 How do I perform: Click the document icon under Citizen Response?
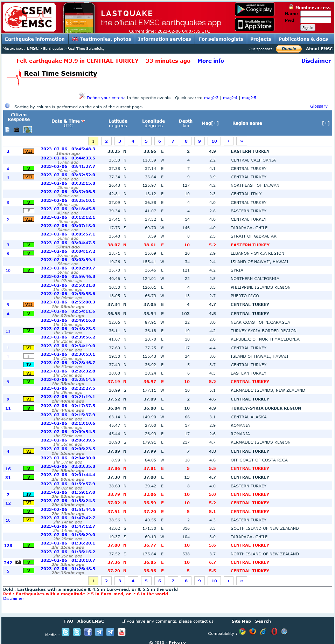coord(7,130)
